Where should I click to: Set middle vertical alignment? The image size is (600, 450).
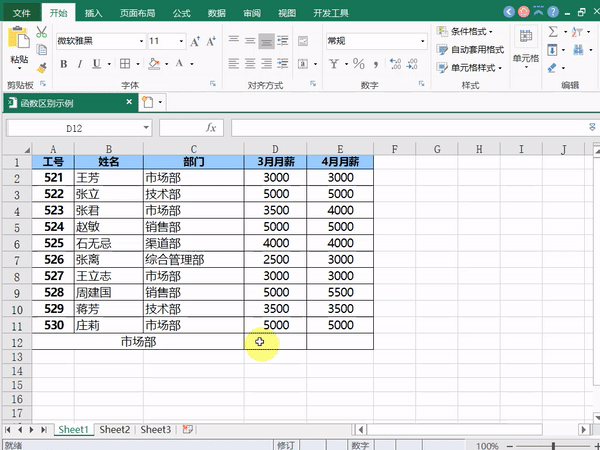point(250,41)
